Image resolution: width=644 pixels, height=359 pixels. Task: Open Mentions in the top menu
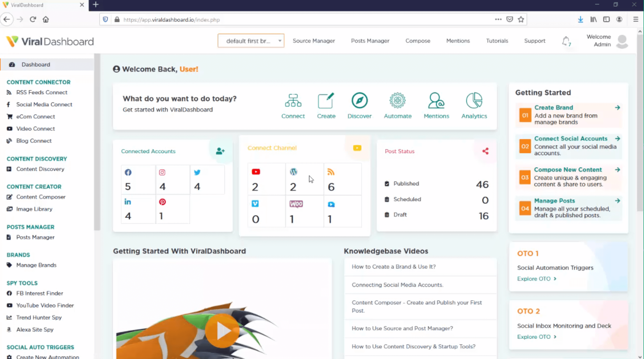click(458, 41)
